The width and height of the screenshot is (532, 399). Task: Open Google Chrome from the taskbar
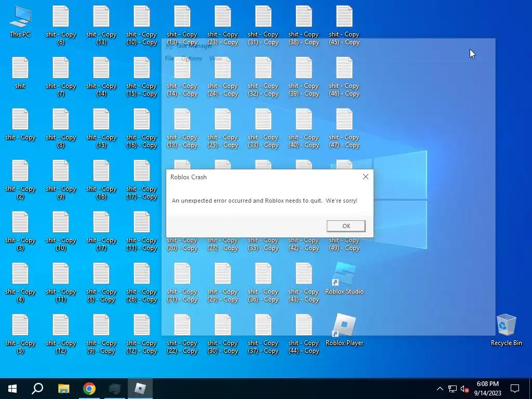(x=89, y=389)
